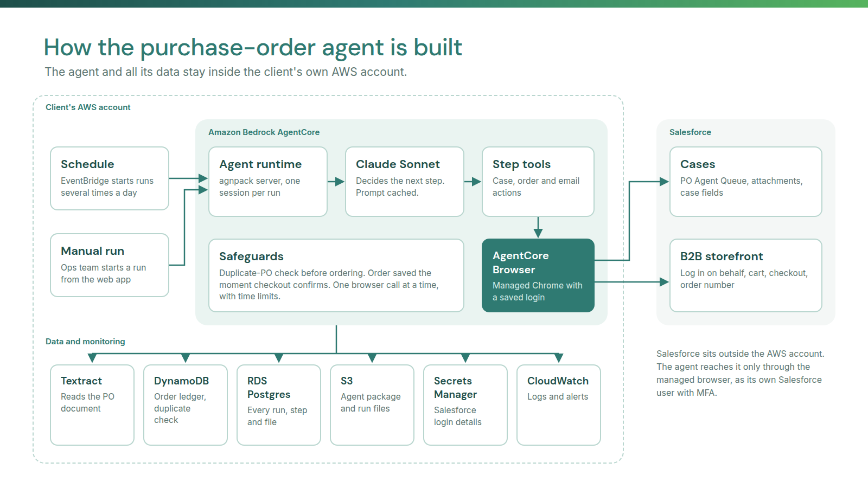Click 'Managed Chrome with a saved login'

(537, 291)
